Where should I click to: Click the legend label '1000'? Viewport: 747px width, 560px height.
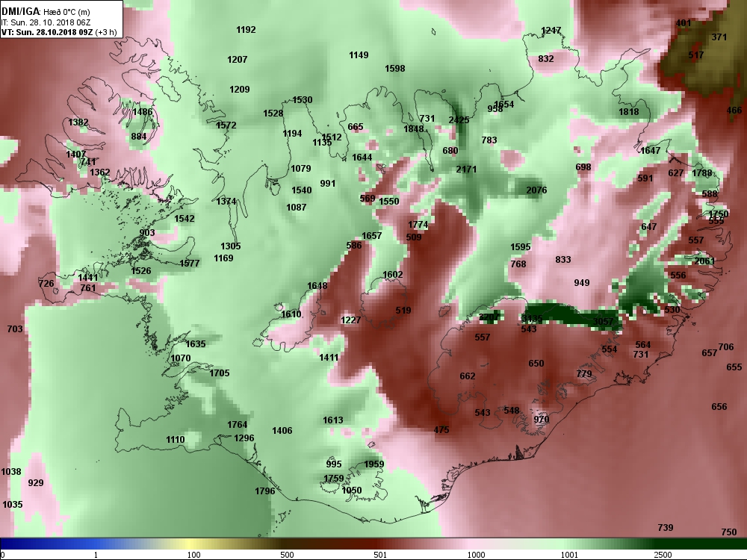click(476, 555)
